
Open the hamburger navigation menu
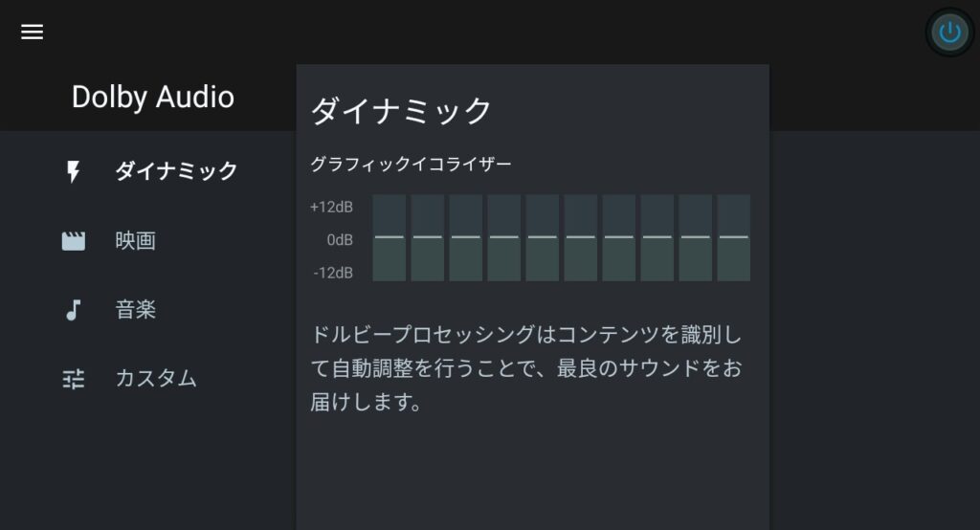(33, 32)
